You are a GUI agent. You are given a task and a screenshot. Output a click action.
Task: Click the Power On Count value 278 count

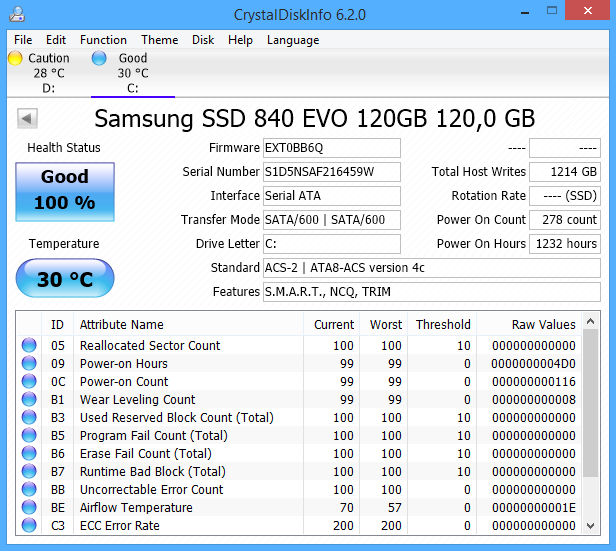pos(565,220)
